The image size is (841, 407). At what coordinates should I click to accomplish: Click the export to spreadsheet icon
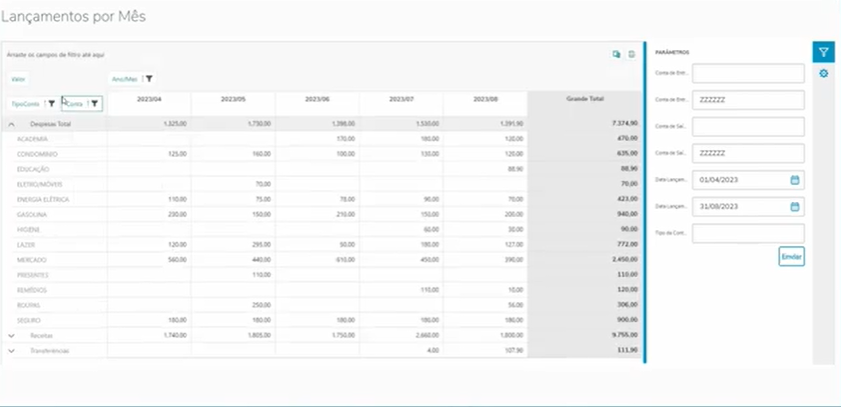coord(617,54)
